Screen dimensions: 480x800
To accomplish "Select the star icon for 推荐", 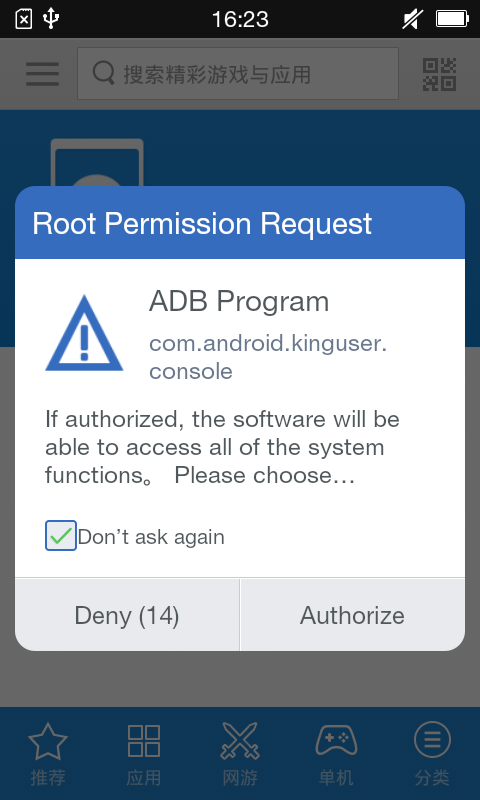I will pyautogui.click(x=48, y=741).
